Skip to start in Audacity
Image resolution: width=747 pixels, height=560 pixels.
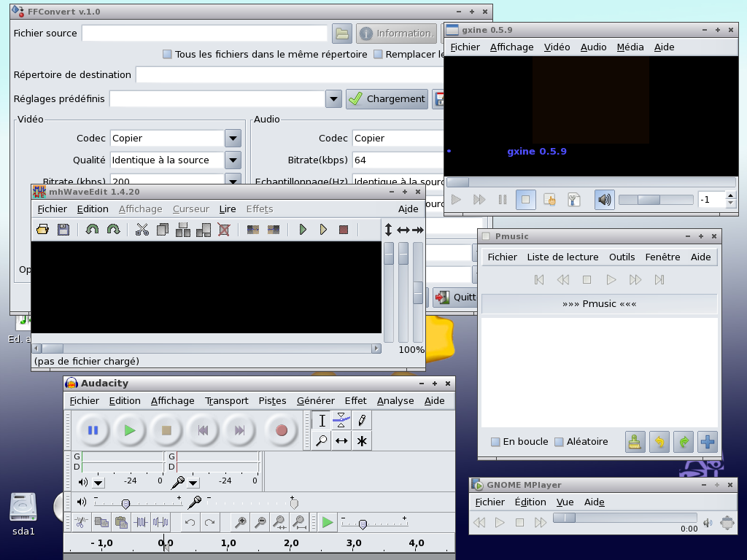click(x=203, y=430)
